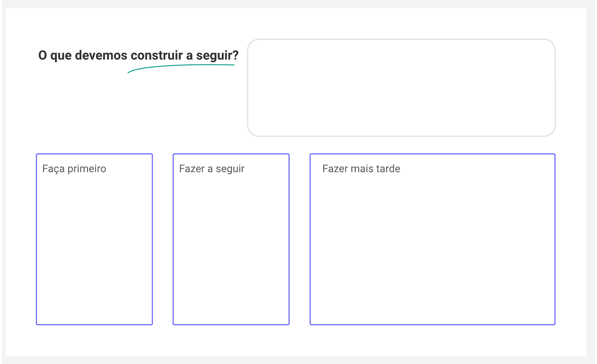Click empty space inside Fazer a seguir box
Screen dimensions: 597x364
point(231,249)
